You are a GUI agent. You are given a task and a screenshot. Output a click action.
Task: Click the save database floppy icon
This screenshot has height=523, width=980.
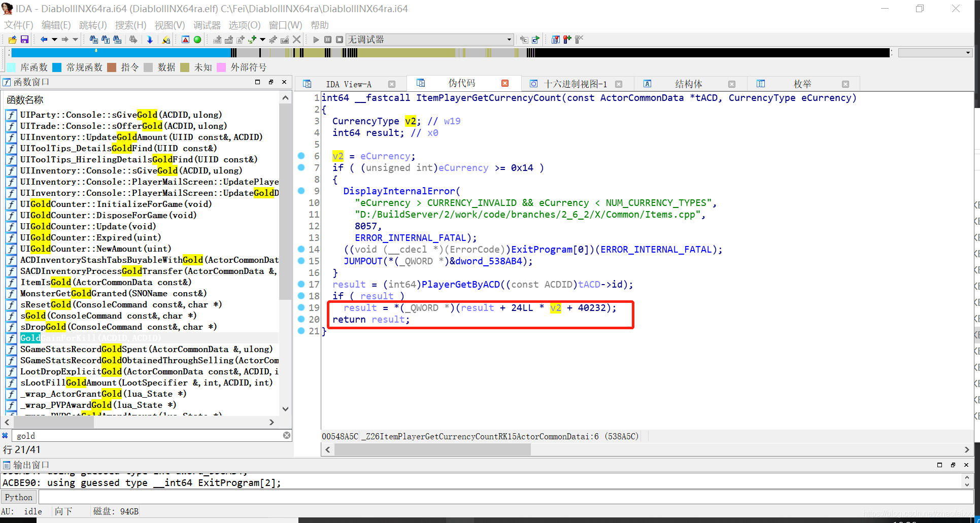[24, 40]
